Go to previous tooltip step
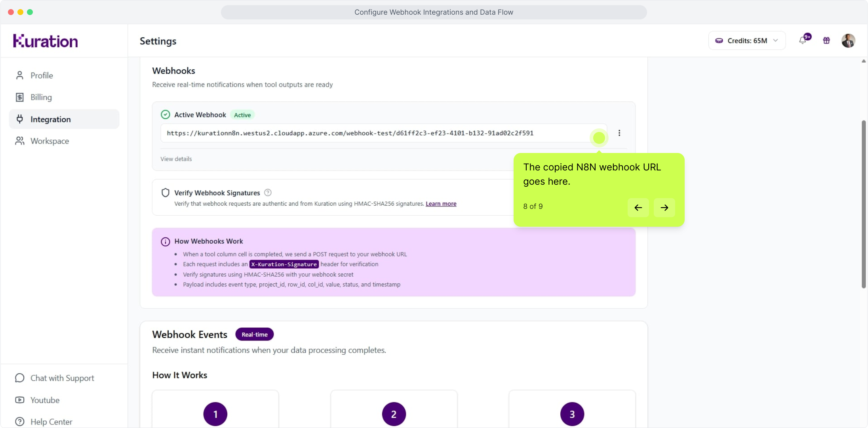868x428 pixels. [x=638, y=207]
